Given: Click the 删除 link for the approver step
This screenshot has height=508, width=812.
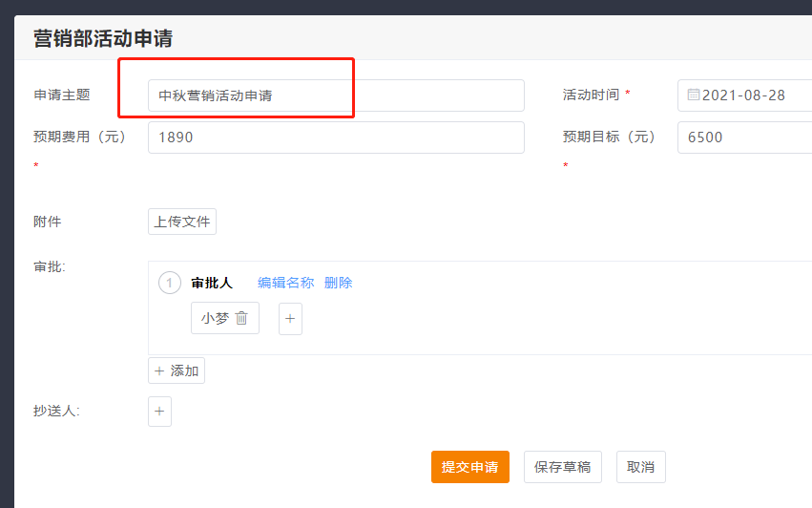Looking at the screenshot, I should (x=338, y=283).
